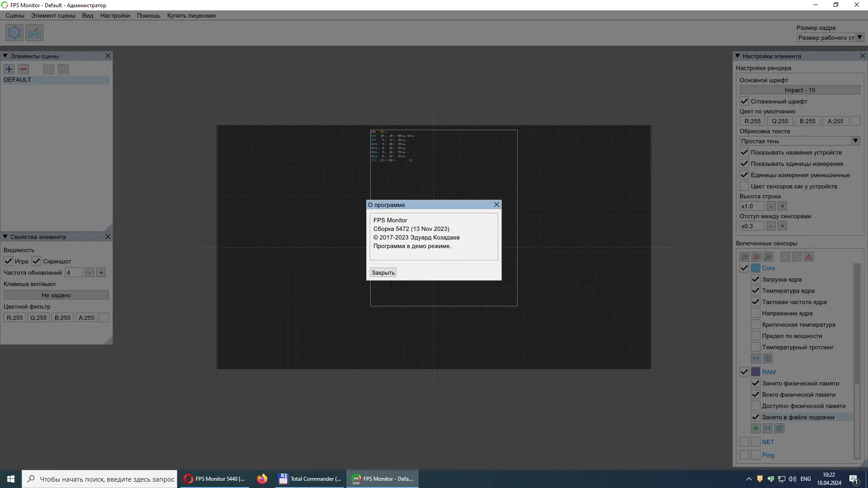Viewport: 868px width, 488px height.
Task: Click the red warning triangle sensor icon
Action: coord(809,257)
